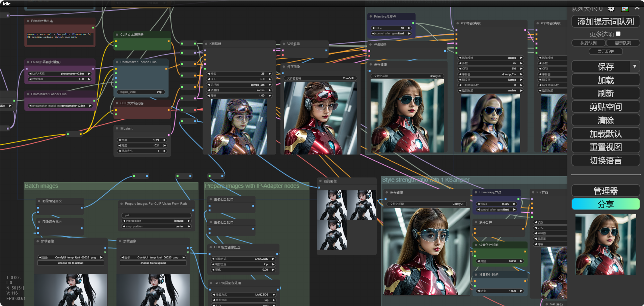
Task: Click choose file to upload in right 加载图像
Action: (x=153, y=263)
